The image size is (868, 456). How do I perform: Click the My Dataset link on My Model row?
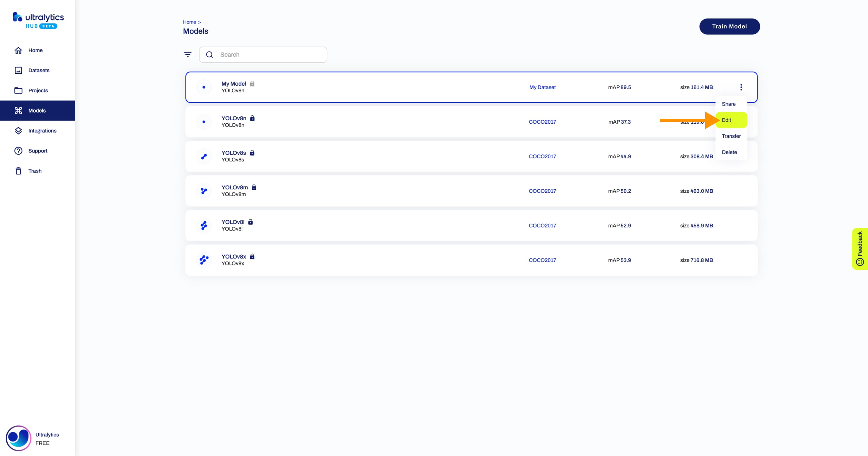point(542,87)
